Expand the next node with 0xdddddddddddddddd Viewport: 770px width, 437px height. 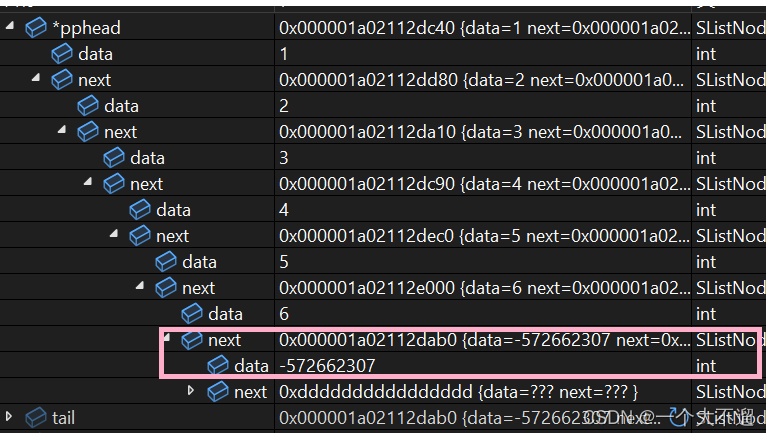192,391
